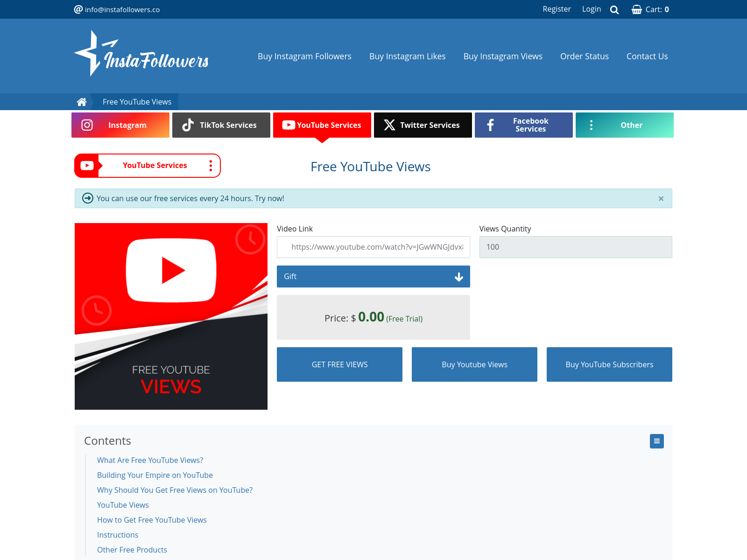This screenshot has height=560, width=747.
Task: Click the Other three-dots icon
Action: 591,125
